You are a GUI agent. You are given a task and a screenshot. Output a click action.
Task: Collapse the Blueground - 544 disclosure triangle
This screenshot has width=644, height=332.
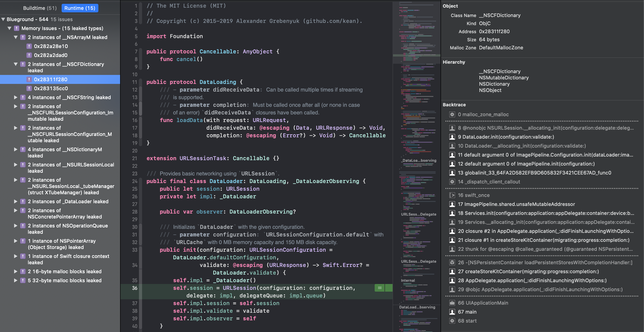point(3,19)
